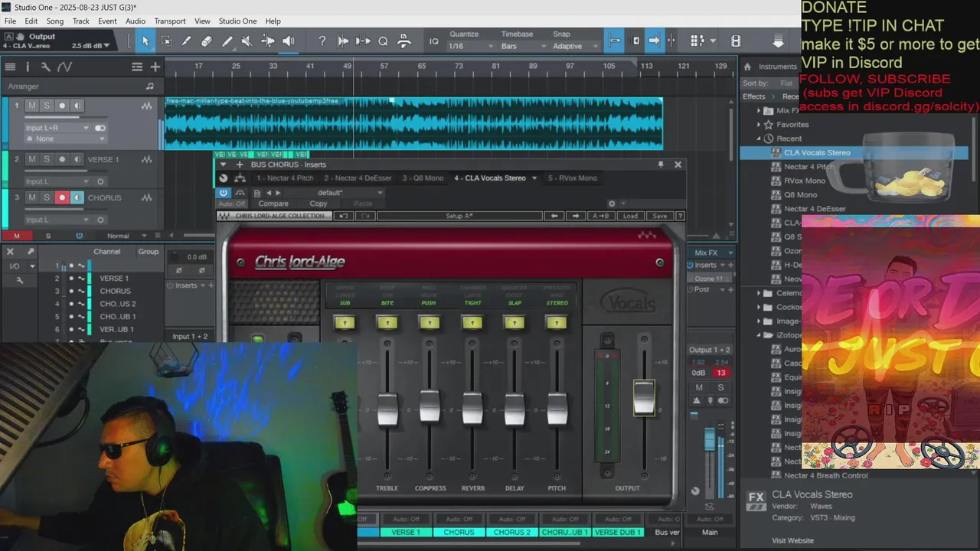Toggle monitor on CHORUS track
980x551 pixels.
click(x=77, y=197)
